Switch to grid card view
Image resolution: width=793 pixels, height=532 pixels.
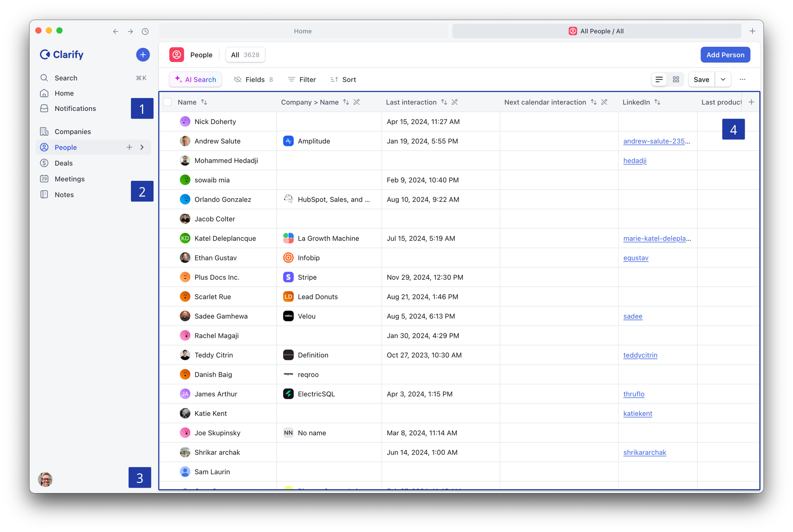(676, 80)
